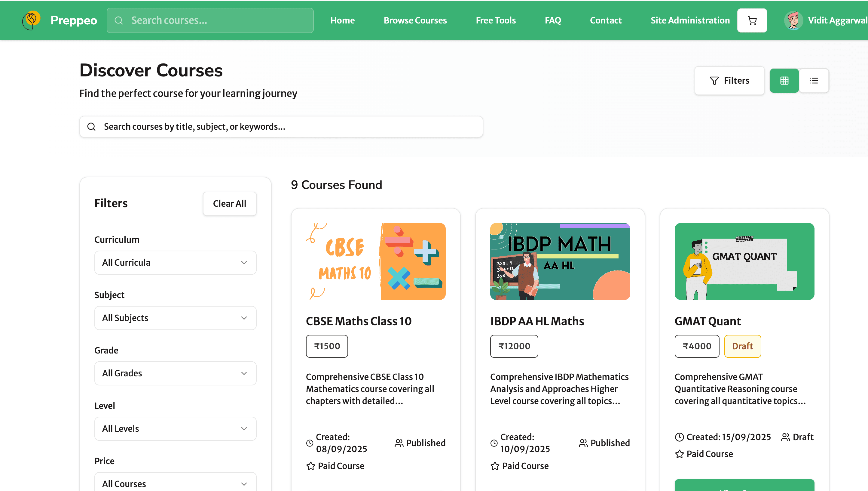Expand the All Subjects dropdown
Screen dimensions: 868x491
point(175,318)
